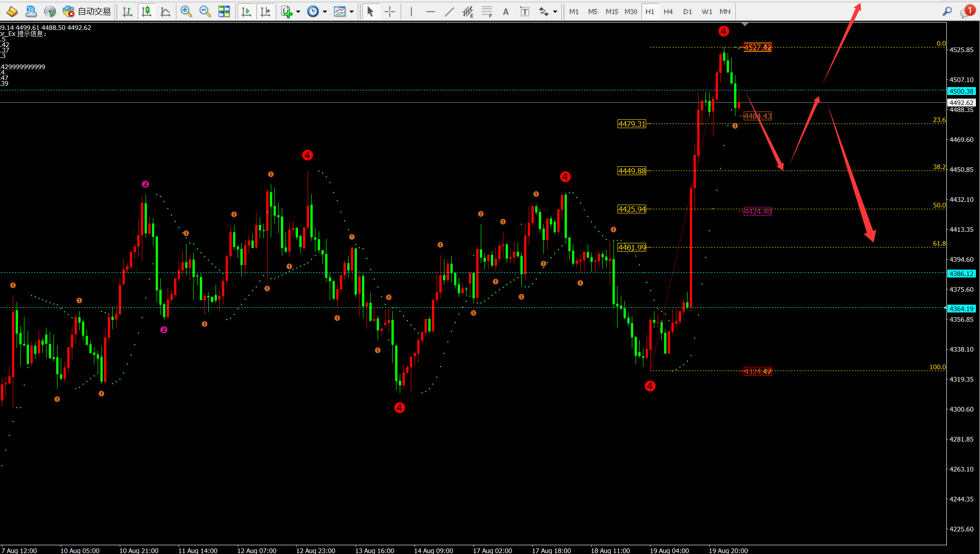The image size is (980, 554).
Task: Zoom in on the chart
Action: tap(186, 12)
